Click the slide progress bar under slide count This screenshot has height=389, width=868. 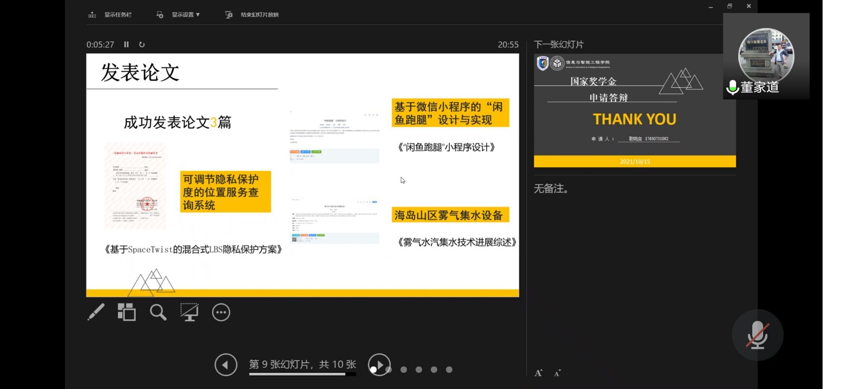pyautogui.click(x=302, y=374)
